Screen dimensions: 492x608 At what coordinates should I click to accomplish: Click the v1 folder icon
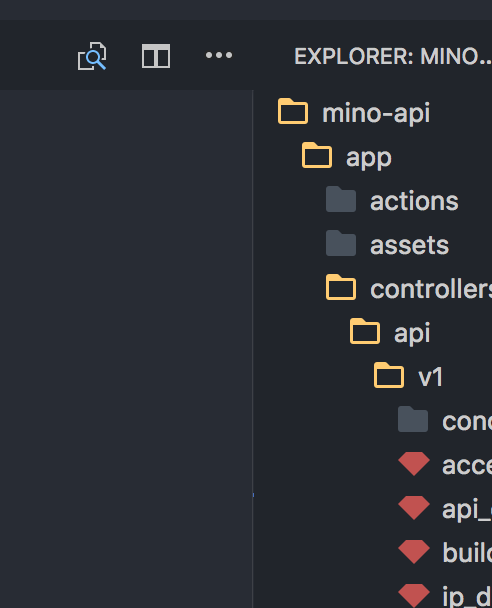pos(389,375)
